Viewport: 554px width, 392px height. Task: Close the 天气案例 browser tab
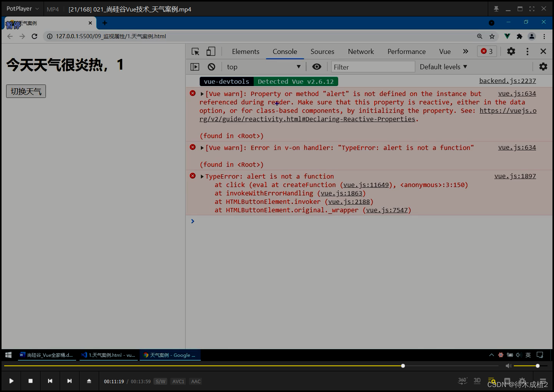click(90, 23)
